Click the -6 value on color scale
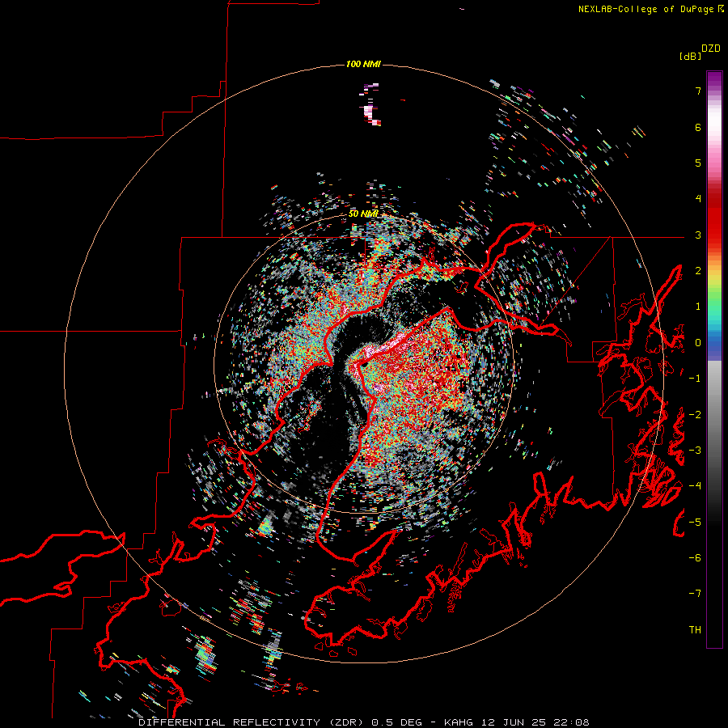The width and height of the screenshot is (728, 728). click(695, 558)
